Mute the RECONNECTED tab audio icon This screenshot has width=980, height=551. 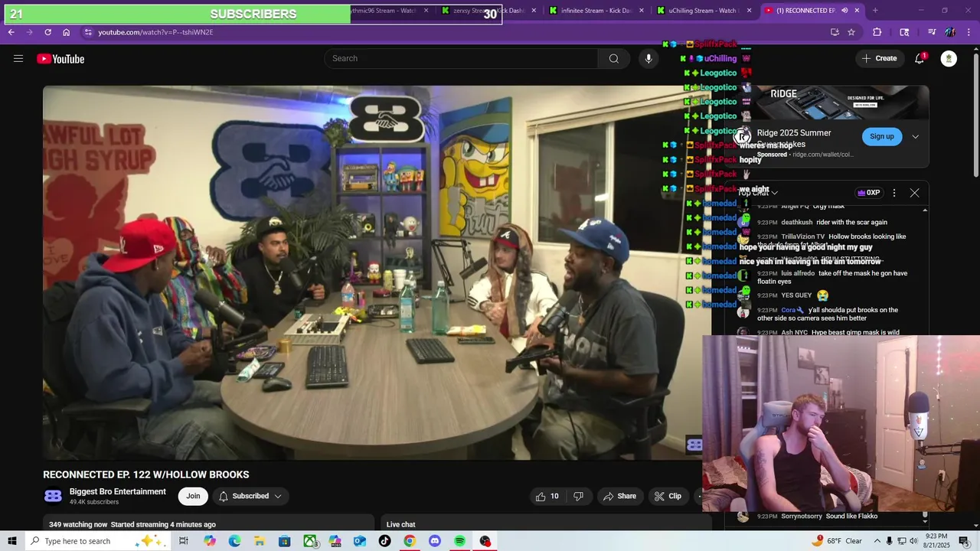pos(844,11)
